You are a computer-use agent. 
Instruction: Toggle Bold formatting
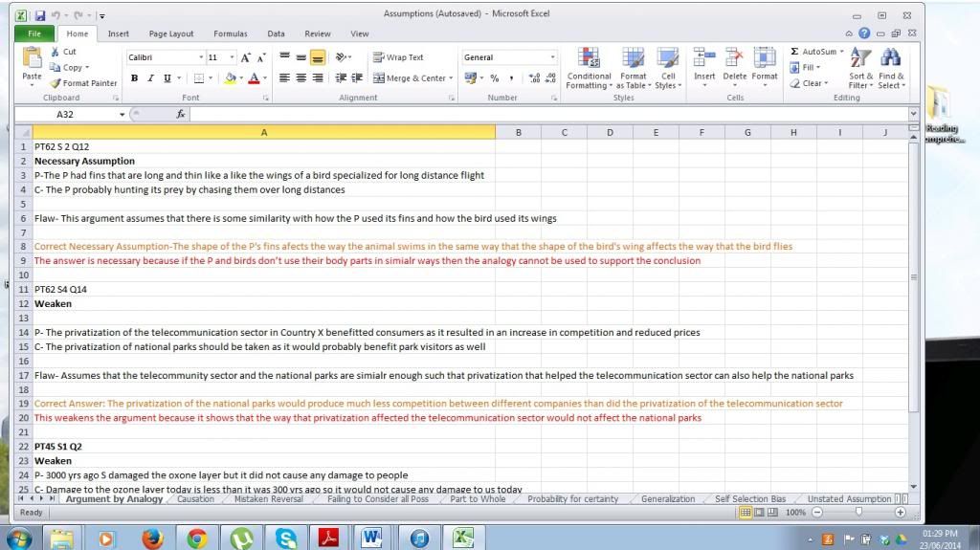coord(134,78)
